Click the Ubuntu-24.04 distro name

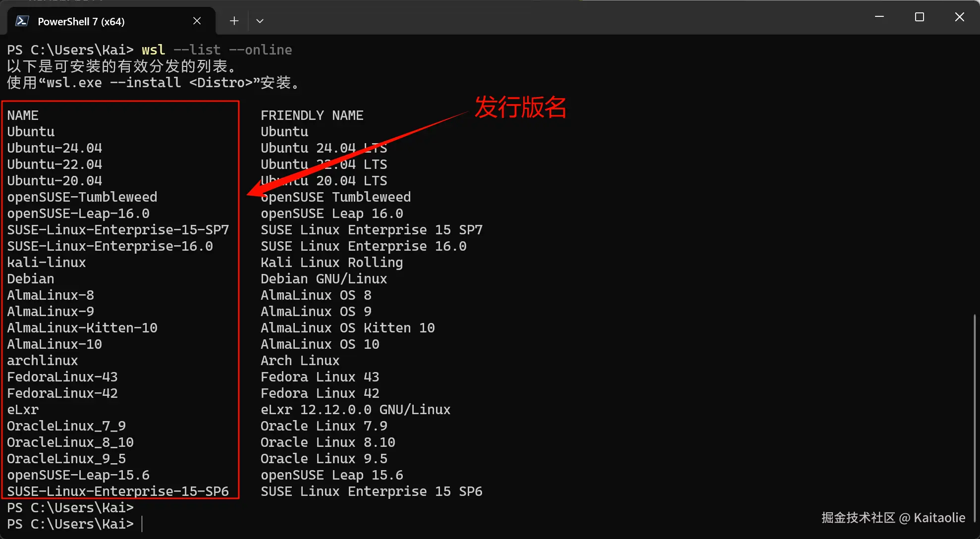click(x=54, y=148)
